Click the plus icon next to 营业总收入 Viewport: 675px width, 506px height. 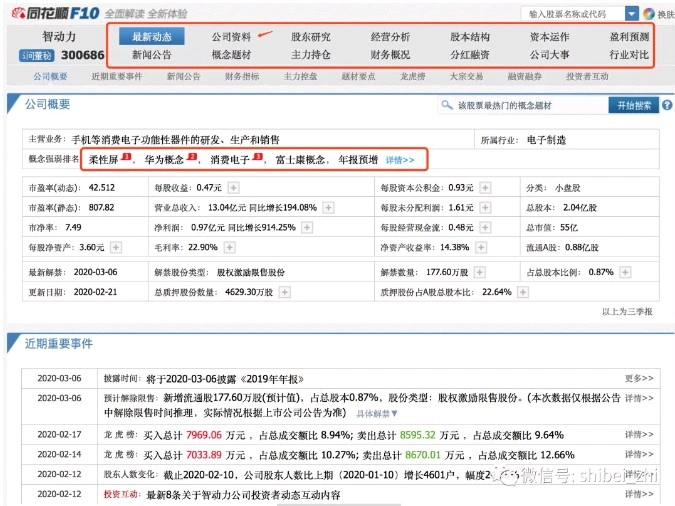[x=328, y=207]
